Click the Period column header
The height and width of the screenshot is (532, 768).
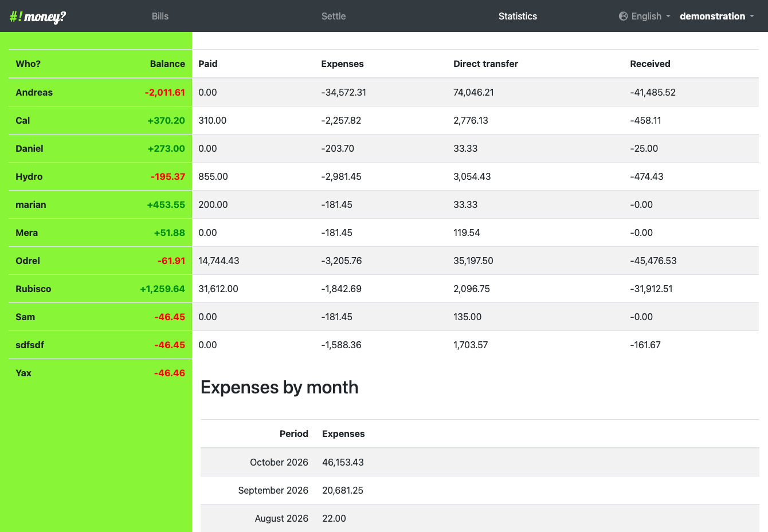coord(294,434)
